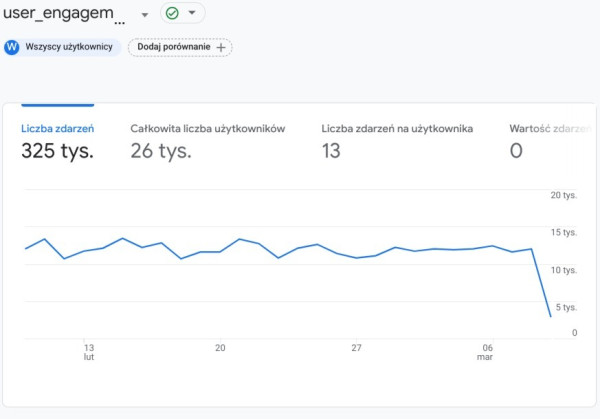This screenshot has height=419, width=600.
Task: Click the value 13 under events per user
Action: pyautogui.click(x=331, y=152)
